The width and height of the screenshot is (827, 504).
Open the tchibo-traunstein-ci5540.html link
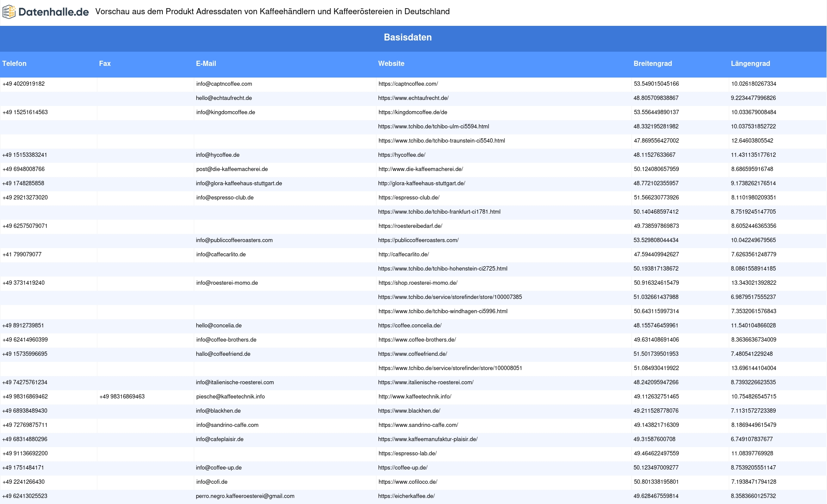point(441,141)
